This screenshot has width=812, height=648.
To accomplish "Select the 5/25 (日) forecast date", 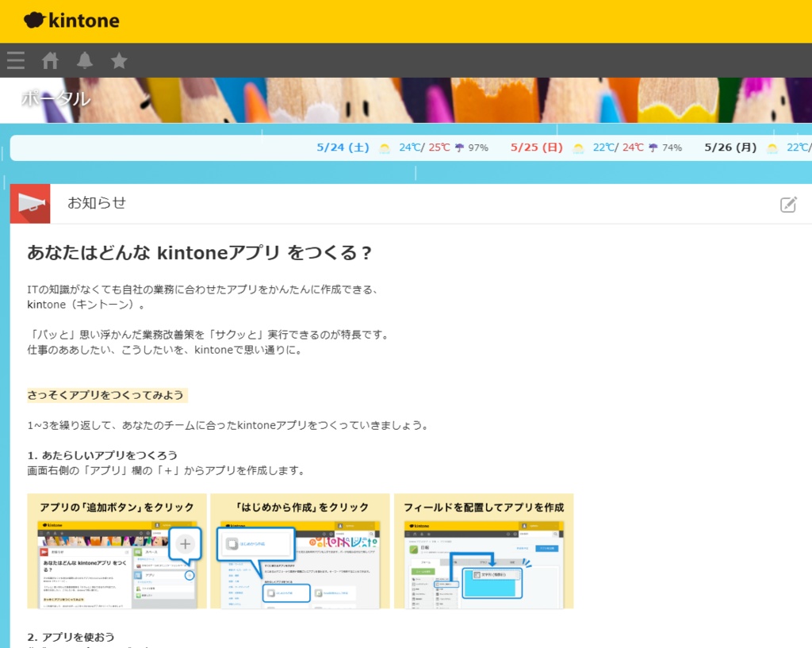I will tap(537, 148).
